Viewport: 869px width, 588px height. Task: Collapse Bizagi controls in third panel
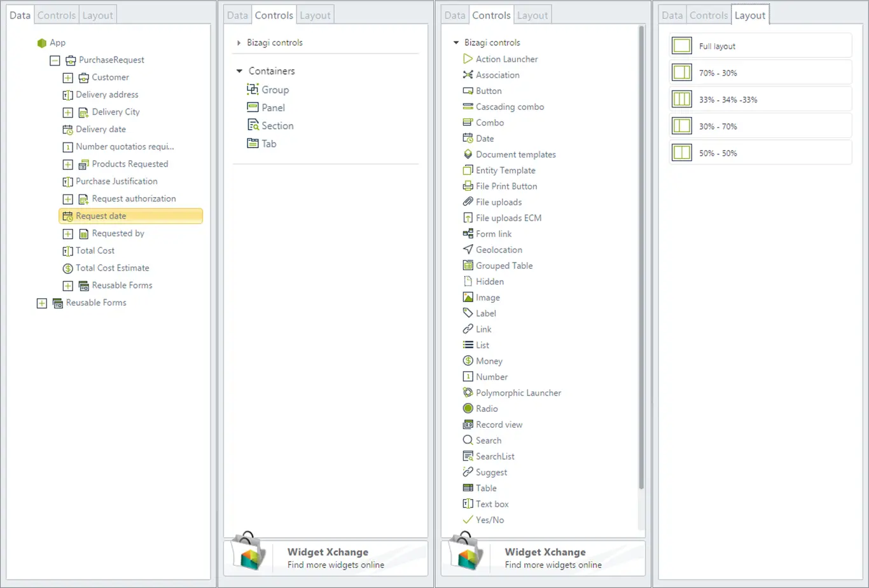(455, 43)
